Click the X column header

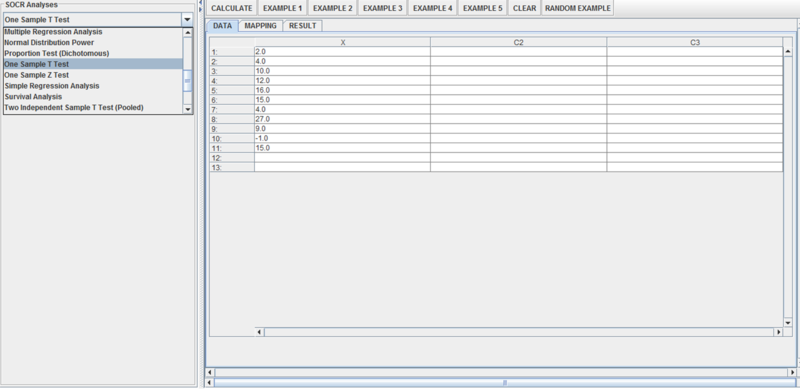343,42
